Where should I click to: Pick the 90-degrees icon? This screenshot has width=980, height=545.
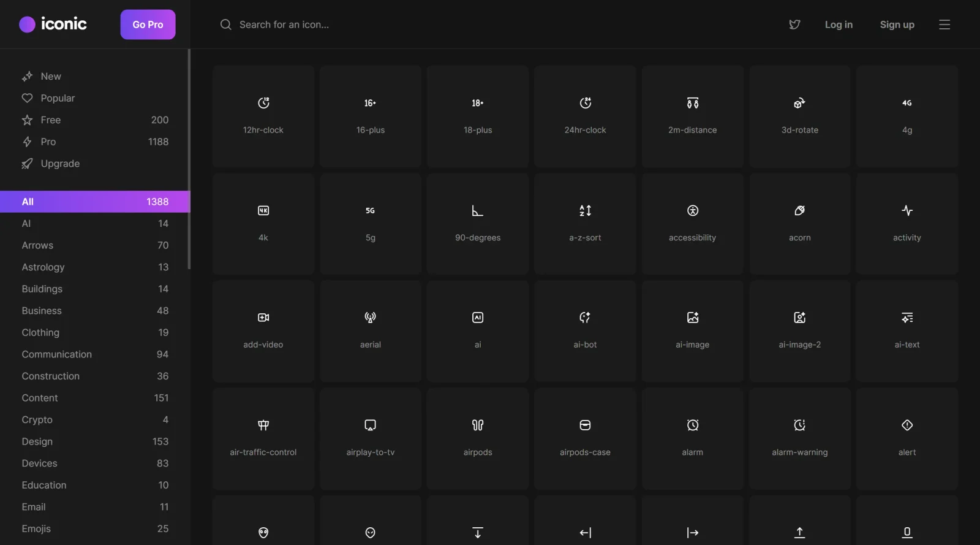pyautogui.click(x=478, y=224)
